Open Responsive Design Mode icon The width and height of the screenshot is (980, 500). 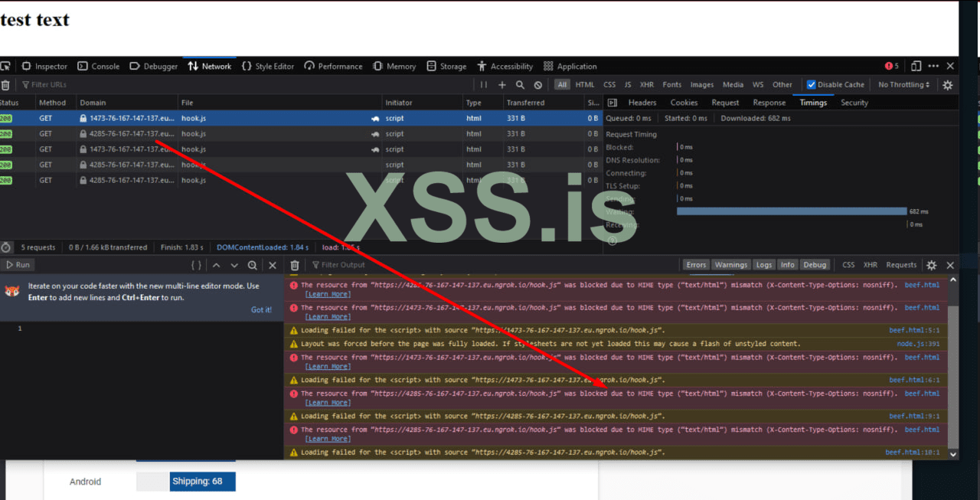coord(916,67)
